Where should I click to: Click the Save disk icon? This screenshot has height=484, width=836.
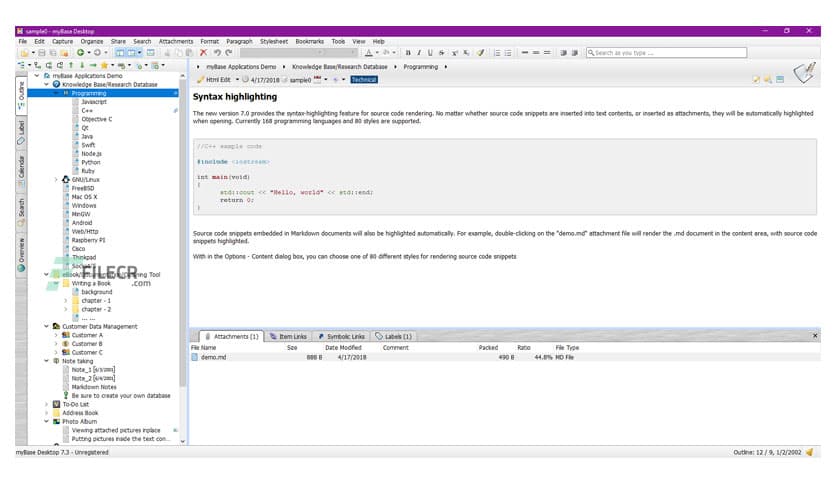tap(42, 53)
